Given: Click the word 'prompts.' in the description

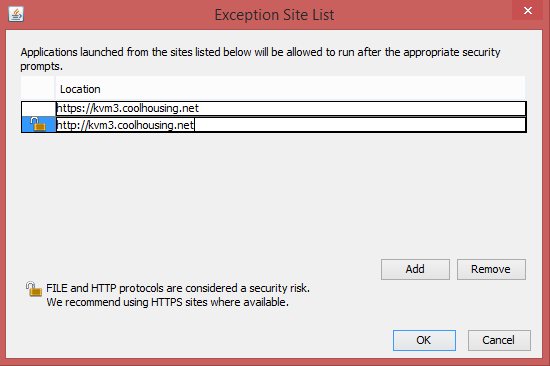Looking at the screenshot, I should 41,66.
